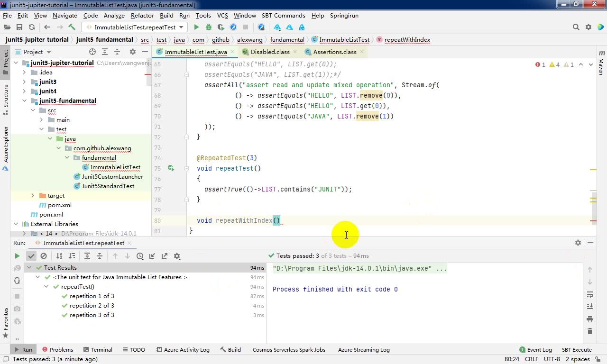This screenshot has height=364, width=607.
Task: Open the Refactor menu
Action: [142, 15]
